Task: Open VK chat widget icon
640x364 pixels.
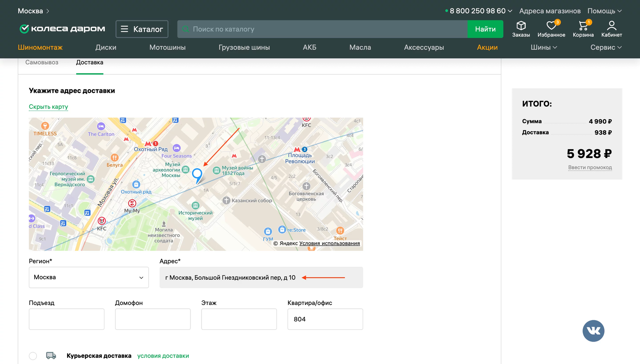Action: (x=593, y=330)
